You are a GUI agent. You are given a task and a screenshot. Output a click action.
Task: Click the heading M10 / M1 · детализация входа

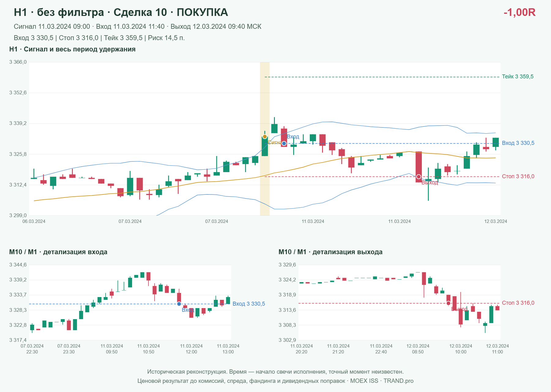tap(58, 252)
